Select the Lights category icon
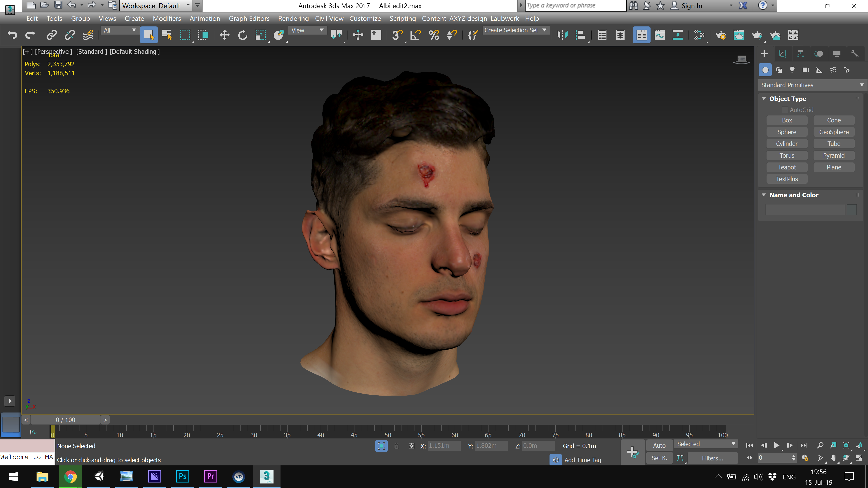 point(792,70)
